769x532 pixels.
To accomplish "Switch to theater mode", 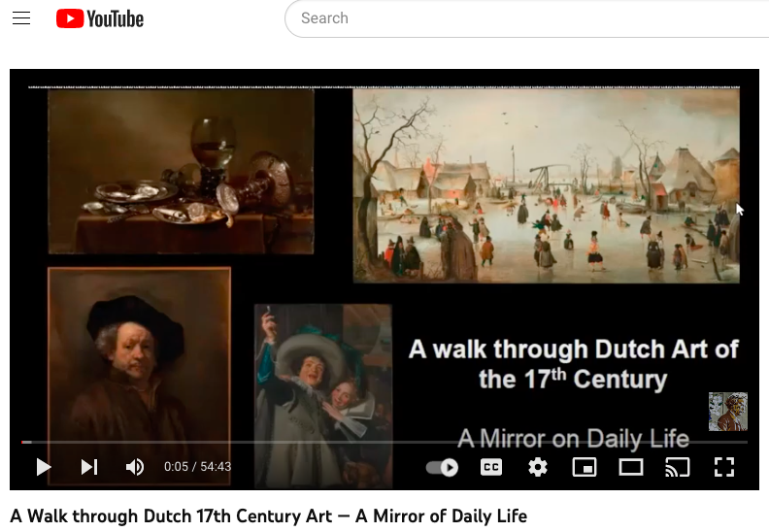I will tap(631, 467).
